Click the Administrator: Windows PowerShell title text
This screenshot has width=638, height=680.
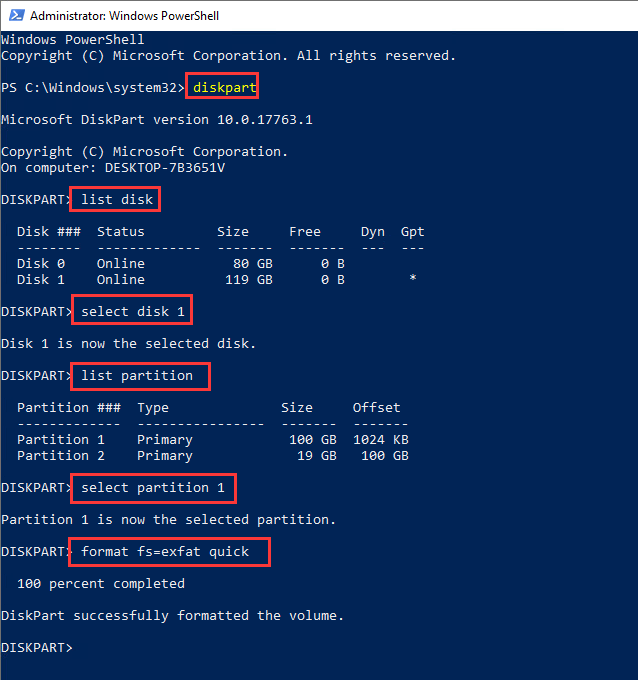pos(124,16)
